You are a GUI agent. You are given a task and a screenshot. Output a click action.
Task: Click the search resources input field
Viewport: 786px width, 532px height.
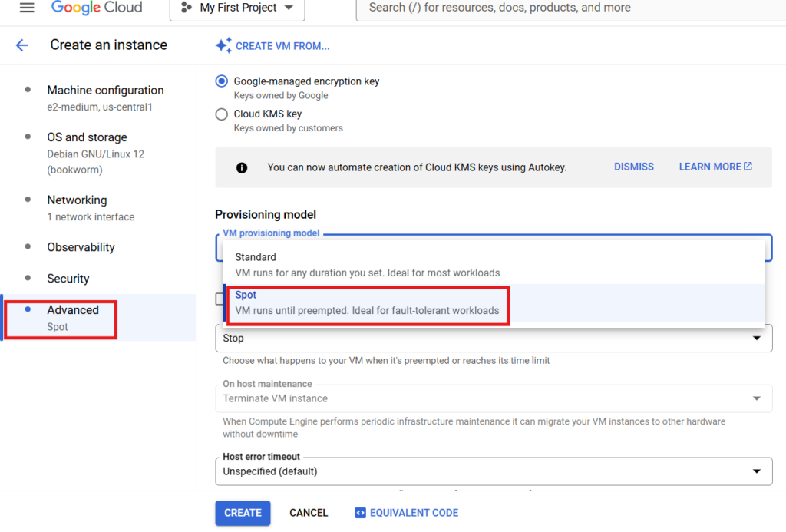point(568,8)
